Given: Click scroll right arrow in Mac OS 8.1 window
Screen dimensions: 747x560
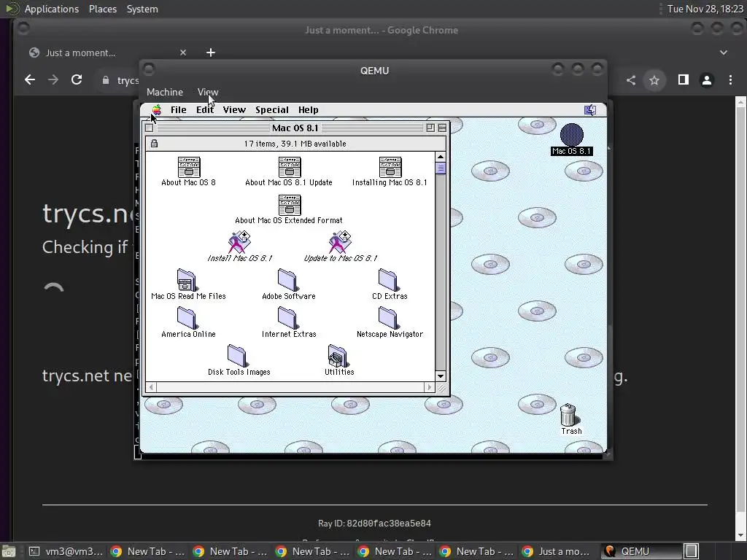Looking at the screenshot, I should click(x=429, y=387).
